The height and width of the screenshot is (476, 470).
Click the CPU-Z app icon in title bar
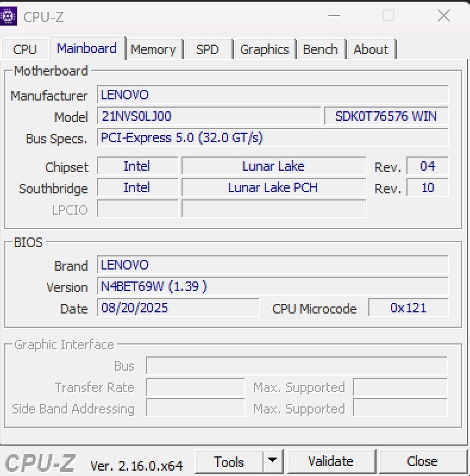coord(9,16)
